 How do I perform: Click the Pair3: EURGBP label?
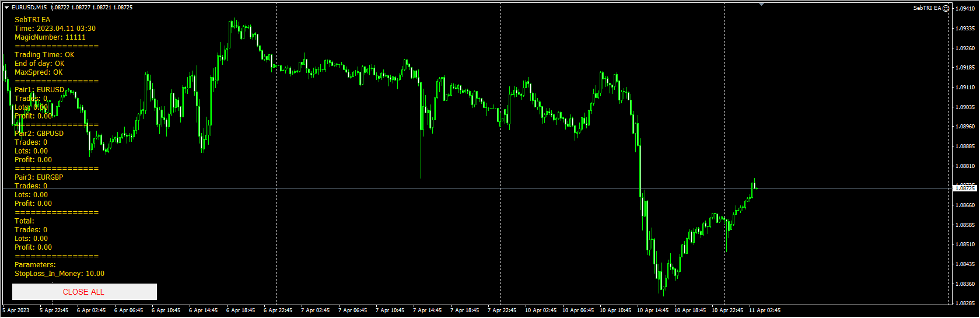click(39, 177)
